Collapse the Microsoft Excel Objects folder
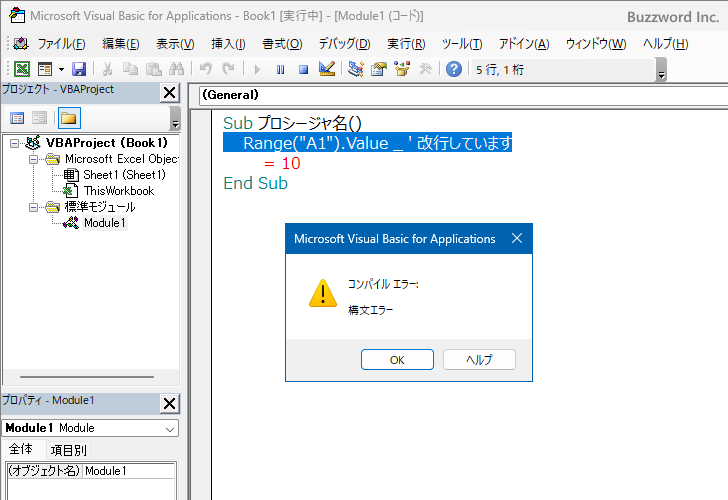This screenshot has width=728, height=500. tap(33, 159)
